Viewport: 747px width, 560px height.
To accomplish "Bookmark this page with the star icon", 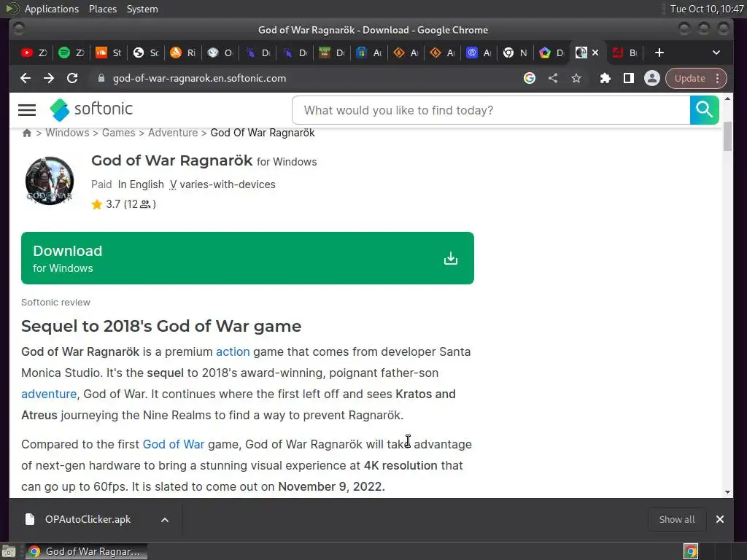I will point(576,78).
